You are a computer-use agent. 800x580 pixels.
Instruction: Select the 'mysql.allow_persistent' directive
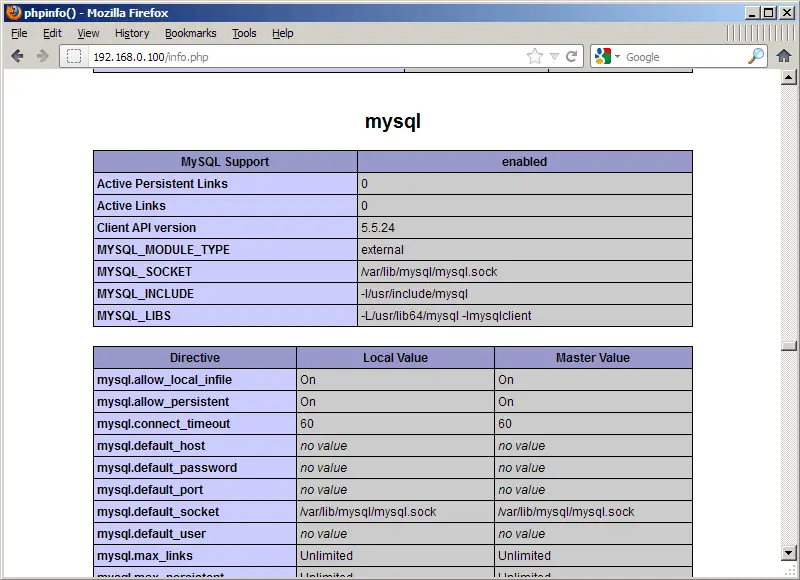(163, 402)
